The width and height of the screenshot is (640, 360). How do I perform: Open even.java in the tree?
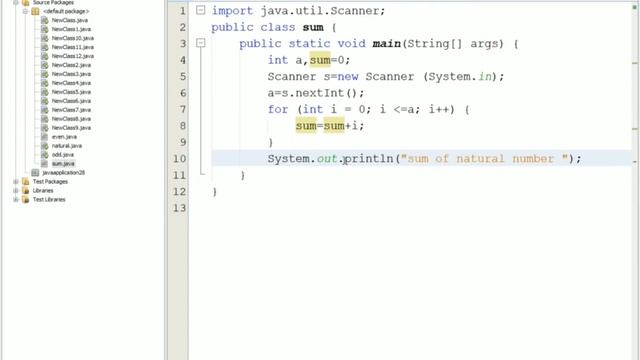[64, 137]
